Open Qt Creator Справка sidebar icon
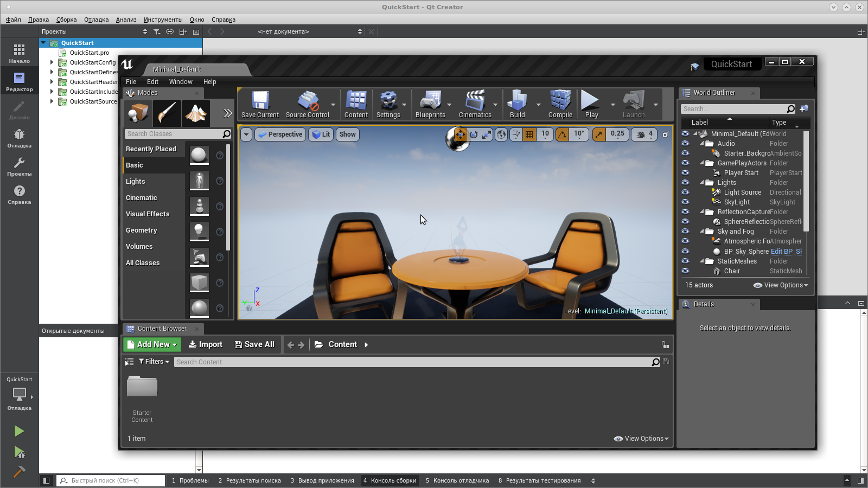This screenshot has height=488, width=868. [x=20, y=194]
